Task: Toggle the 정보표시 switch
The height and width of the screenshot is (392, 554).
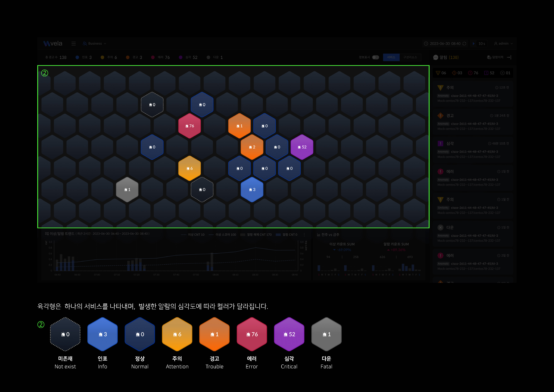Action: 376,57
